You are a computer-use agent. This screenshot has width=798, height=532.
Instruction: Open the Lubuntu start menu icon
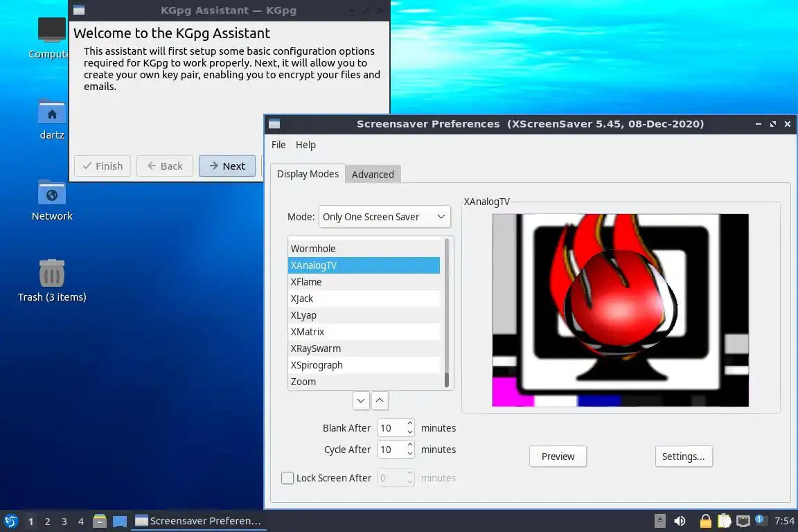tap(10, 521)
